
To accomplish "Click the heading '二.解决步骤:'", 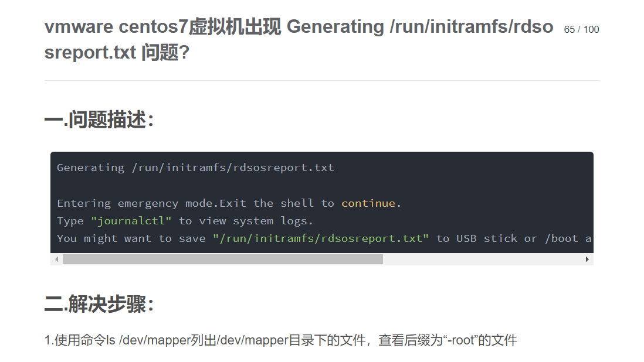I will [99, 304].
